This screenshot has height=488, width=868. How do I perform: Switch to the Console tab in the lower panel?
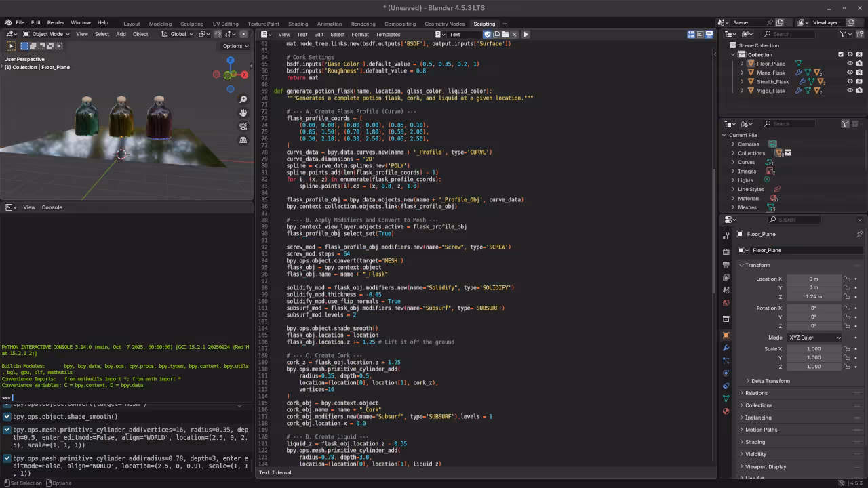pyautogui.click(x=52, y=207)
